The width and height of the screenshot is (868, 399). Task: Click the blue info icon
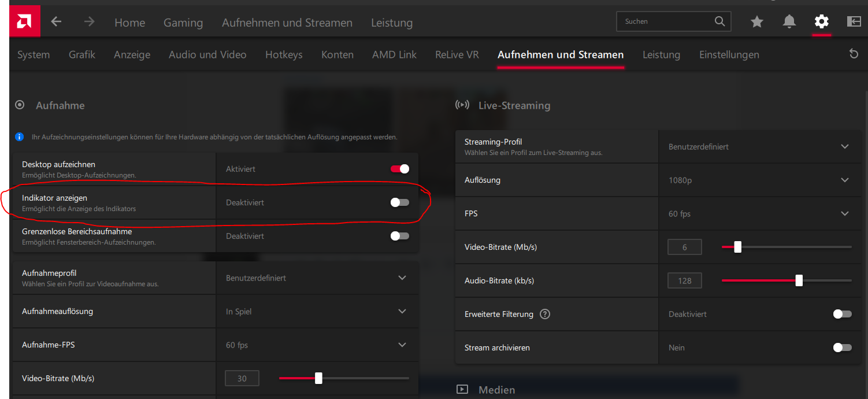pos(19,137)
